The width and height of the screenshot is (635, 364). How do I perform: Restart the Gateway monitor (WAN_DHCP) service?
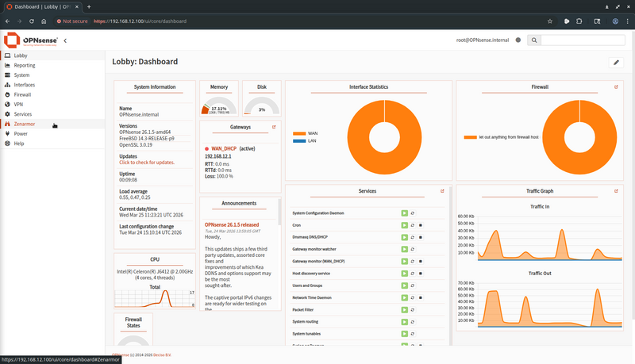(413, 261)
